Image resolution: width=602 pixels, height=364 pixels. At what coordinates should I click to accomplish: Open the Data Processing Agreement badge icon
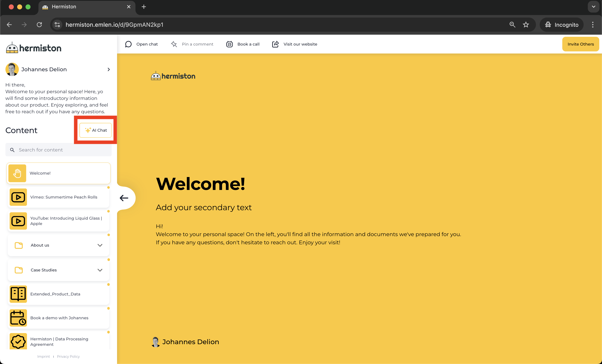point(18,341)
